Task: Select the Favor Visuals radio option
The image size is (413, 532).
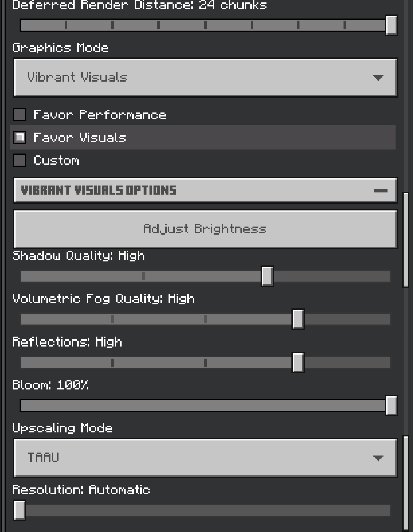Action: [20, 138]
